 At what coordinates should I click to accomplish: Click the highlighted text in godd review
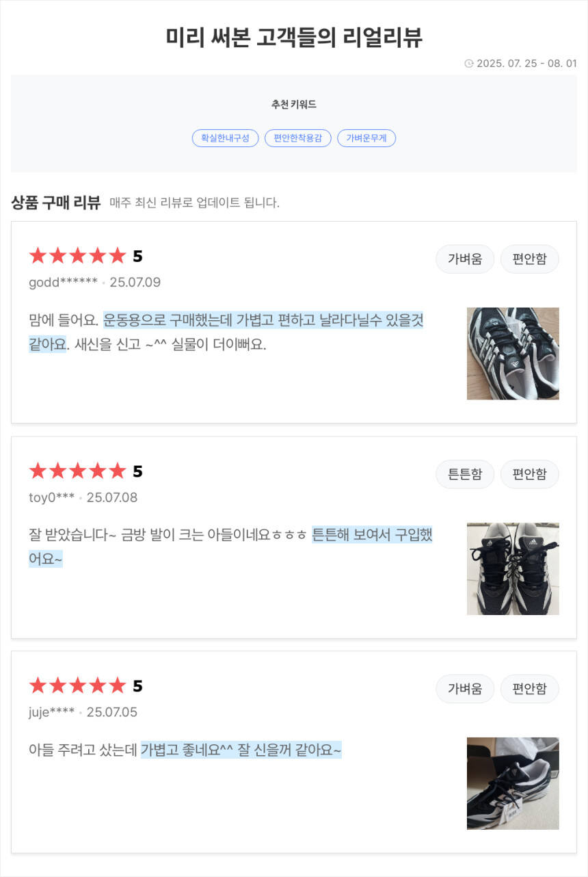click(x=263, y=320)
